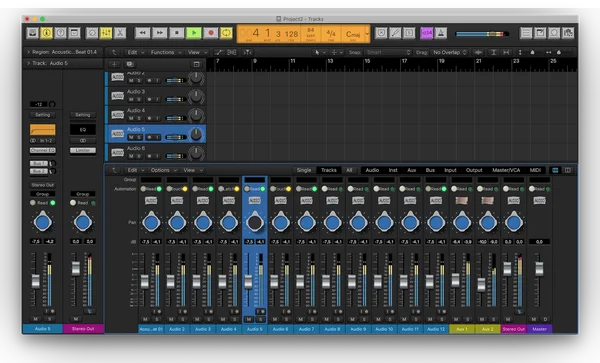The height and width of the screenshot is (363, 600).
Task: Toggle the Output channel strip filter
Action: click(474, 170)
